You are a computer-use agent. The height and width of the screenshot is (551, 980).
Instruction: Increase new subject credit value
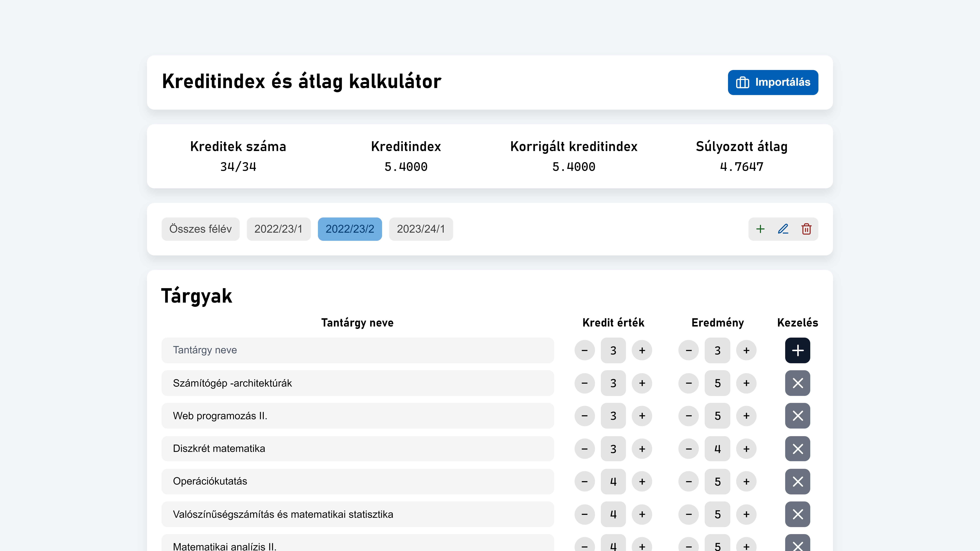[642, 350]
